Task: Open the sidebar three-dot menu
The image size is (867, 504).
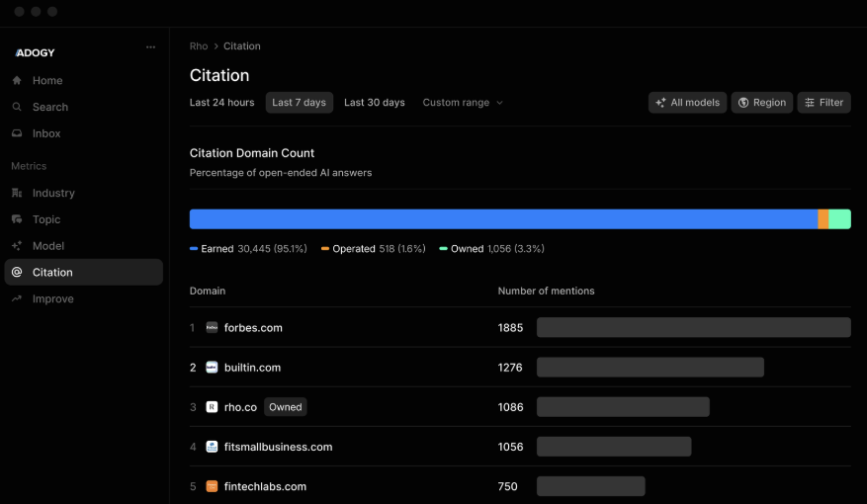Action: click(150, 46)
